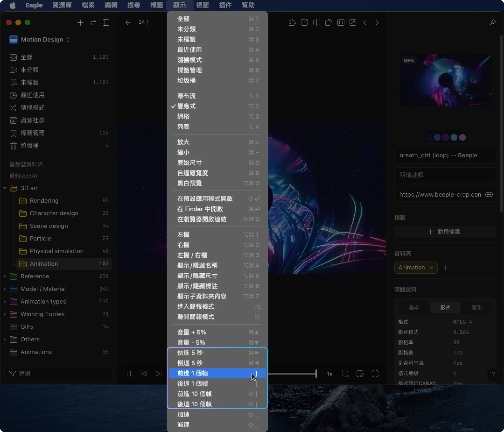Click the 垃圾桶 trash sidebar item
Screen dimensions: 504x432
point(59,146)
